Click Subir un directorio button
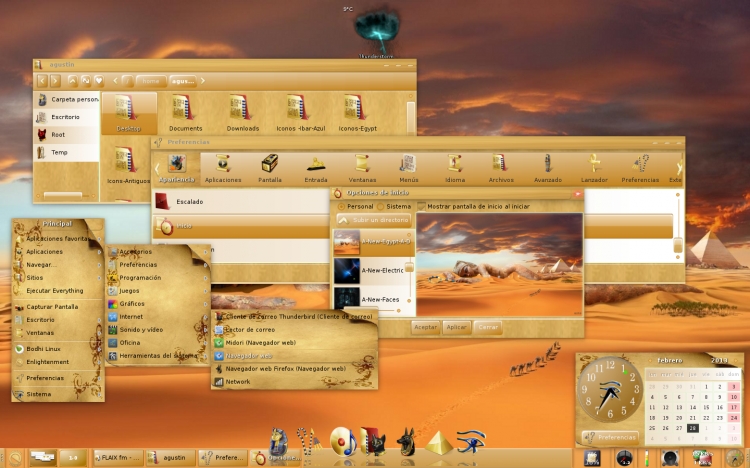This screenshot has width=750, height=468. [374, 220]
